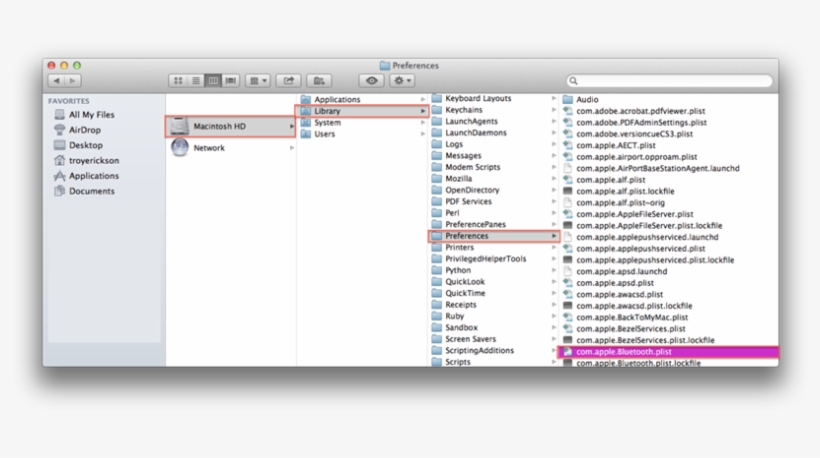The width and height of the screenshot is (820, 458).
Task: Switch to Cover Flow view
Action: [x=231, y=81]
